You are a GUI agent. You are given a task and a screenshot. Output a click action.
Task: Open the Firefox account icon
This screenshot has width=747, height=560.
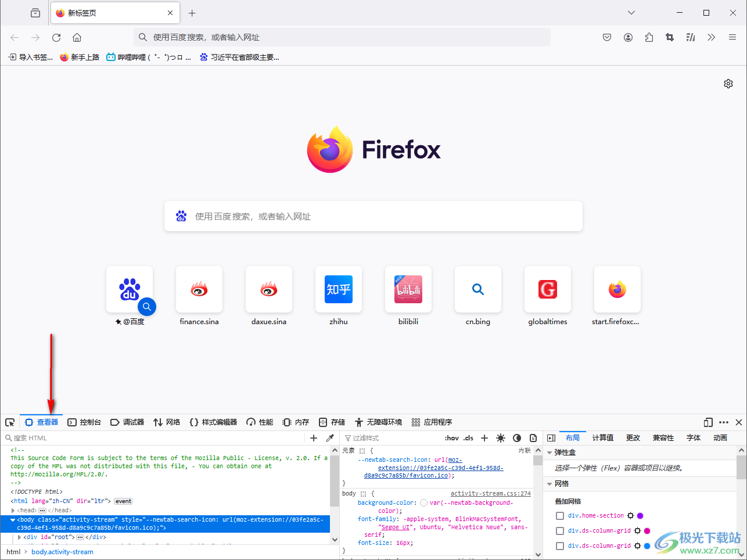pyautogui.click(x=628, y=37)
